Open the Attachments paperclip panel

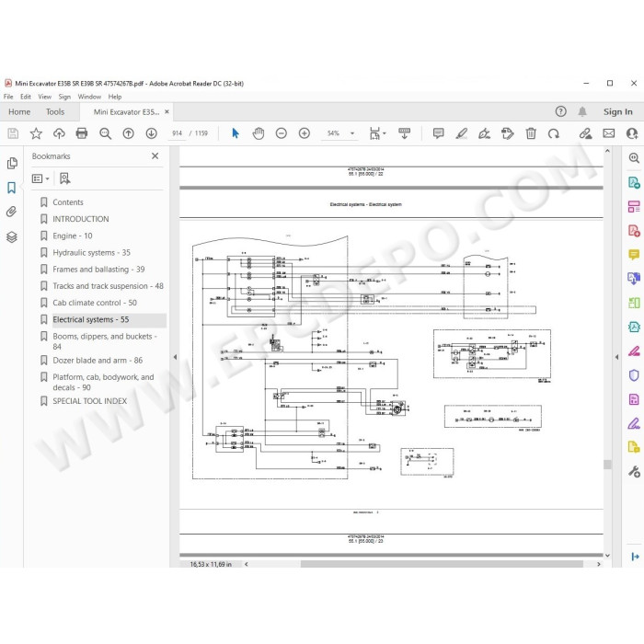tap(11, 212)
